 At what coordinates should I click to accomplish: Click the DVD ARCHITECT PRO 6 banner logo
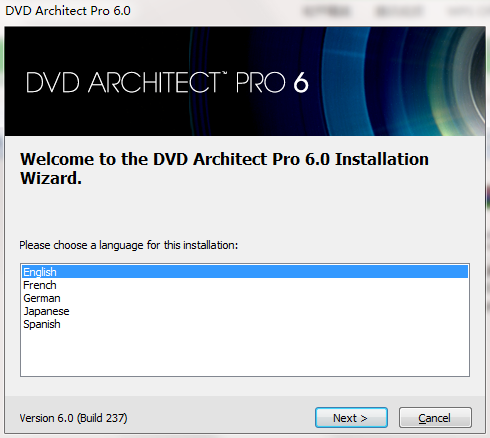167,82
